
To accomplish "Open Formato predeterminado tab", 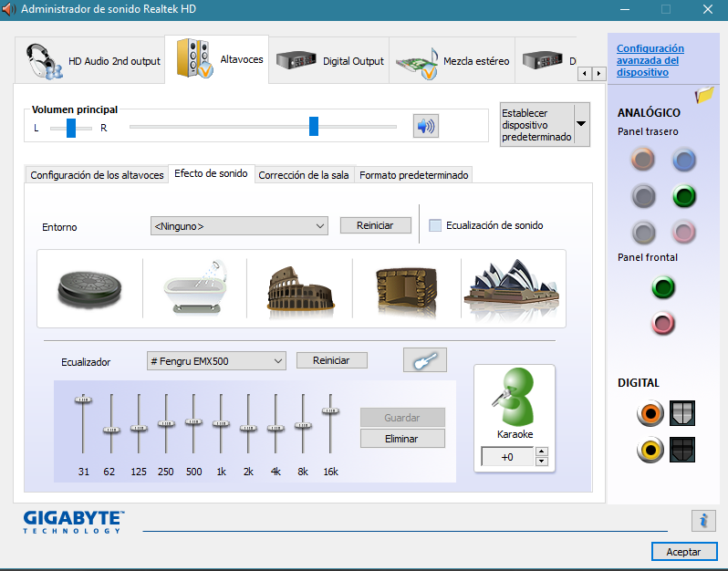I will click(413, 175).
